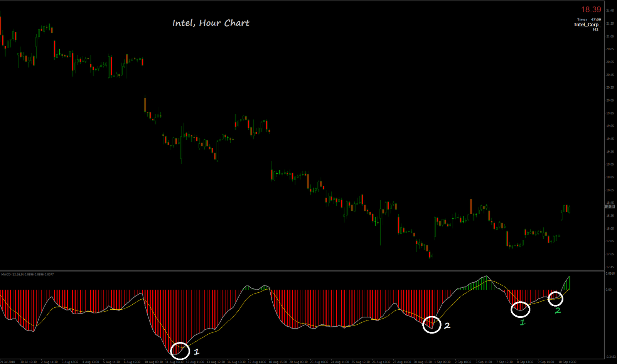
Task: Click the '23 Aug 10:30' time axis label
Action: (x=319, y=362)
